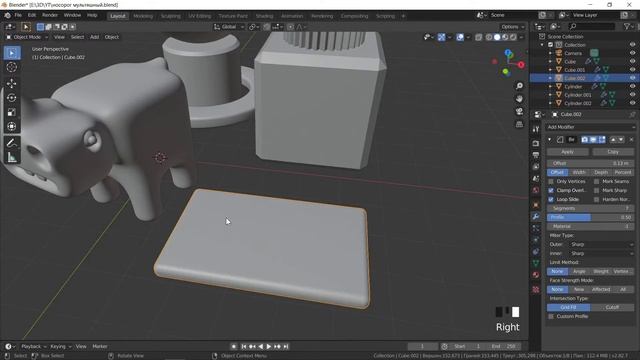This screenshot has width=640, height=360.
Task: Hide Camera with its eye icon
Action: [x=632, y=53]
